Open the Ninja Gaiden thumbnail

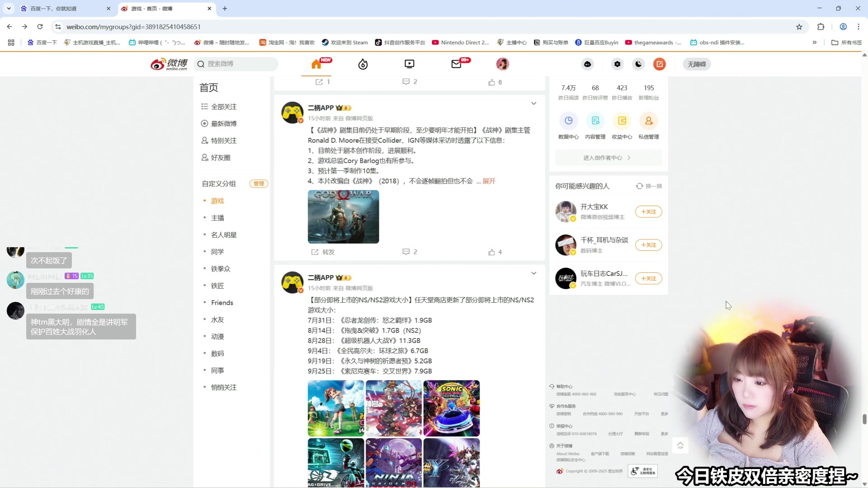[394, 463]
